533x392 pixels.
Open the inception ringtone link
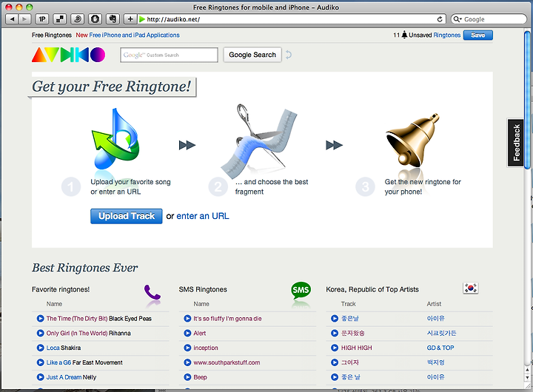click(206, 348)
